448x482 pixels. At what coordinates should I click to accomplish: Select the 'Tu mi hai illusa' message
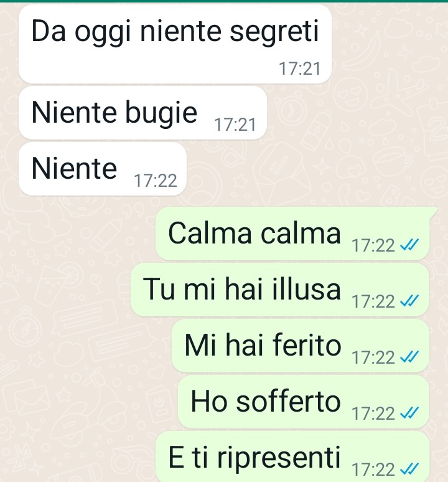pos(280,290)
